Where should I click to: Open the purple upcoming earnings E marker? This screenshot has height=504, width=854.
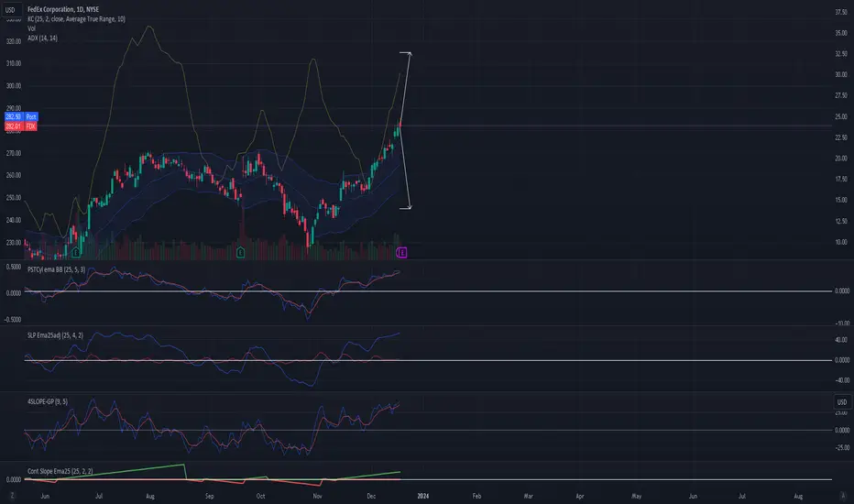point(401,252)
